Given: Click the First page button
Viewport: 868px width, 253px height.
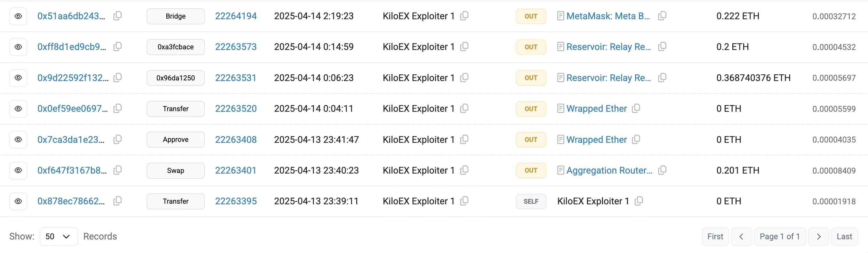Looking at the screenshot, I should point(715,236).
